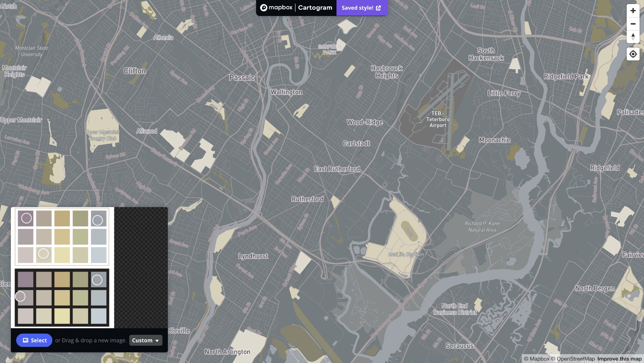Image resolution: width=644 pixels, height=363 pixels.
Task: Click picker circle on upper palette's beige swatch
Action: pyautogui.click(x=43, y=253)
